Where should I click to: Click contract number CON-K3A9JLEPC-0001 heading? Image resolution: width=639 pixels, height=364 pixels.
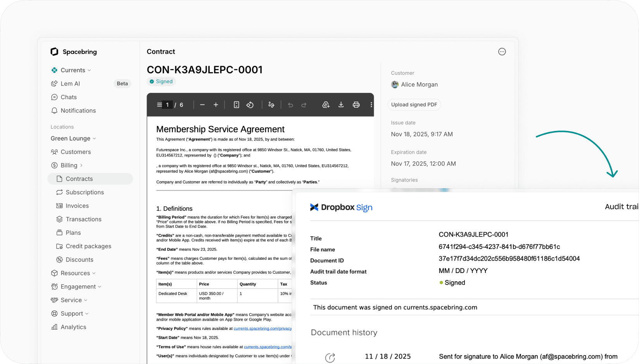(x=205, y=70)
